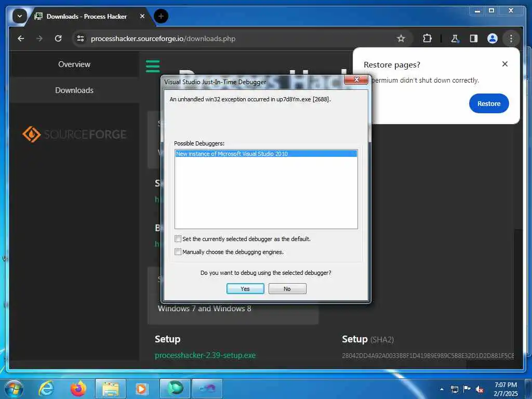
Task: Click the SourceForge logo
Action: (74, 135)
